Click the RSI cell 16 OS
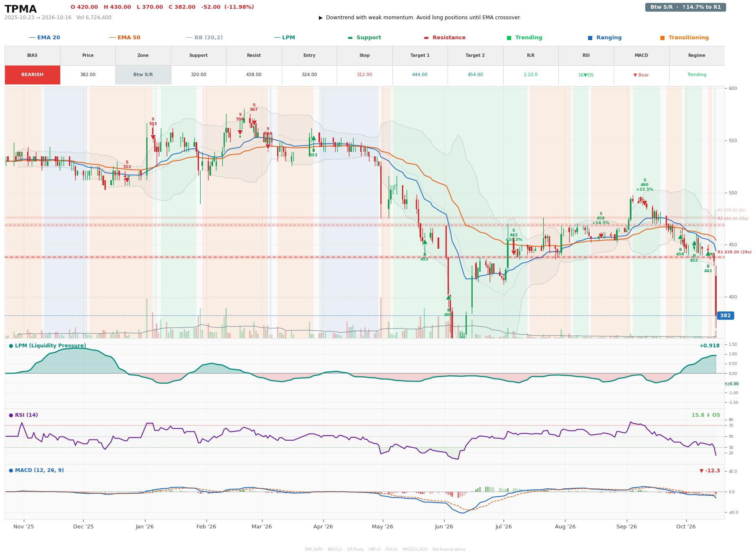This screenshot has width=756, height=556. coord(586,75)
